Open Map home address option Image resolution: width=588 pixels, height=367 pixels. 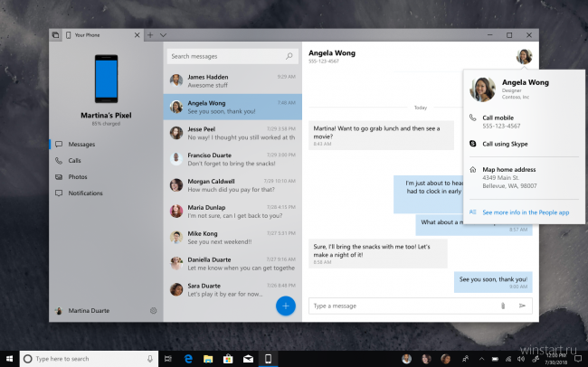click(524, 178)
